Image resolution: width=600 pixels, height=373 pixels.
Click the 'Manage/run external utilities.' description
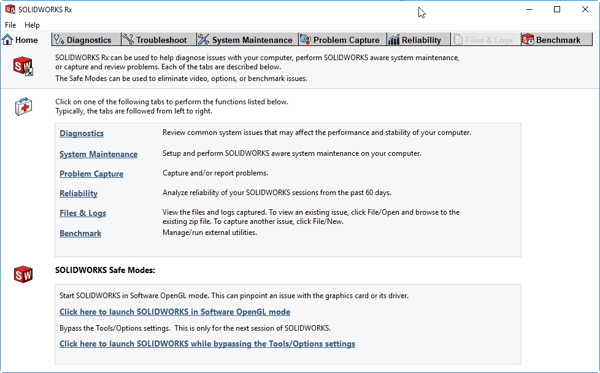[x=210, y=232]
